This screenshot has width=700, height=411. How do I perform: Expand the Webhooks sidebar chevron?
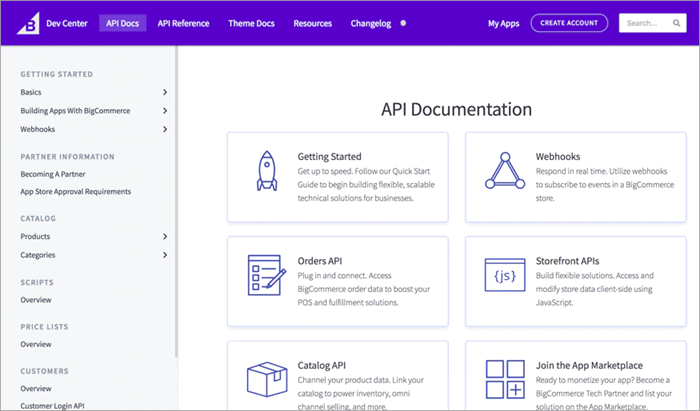[x=165, y=129]
